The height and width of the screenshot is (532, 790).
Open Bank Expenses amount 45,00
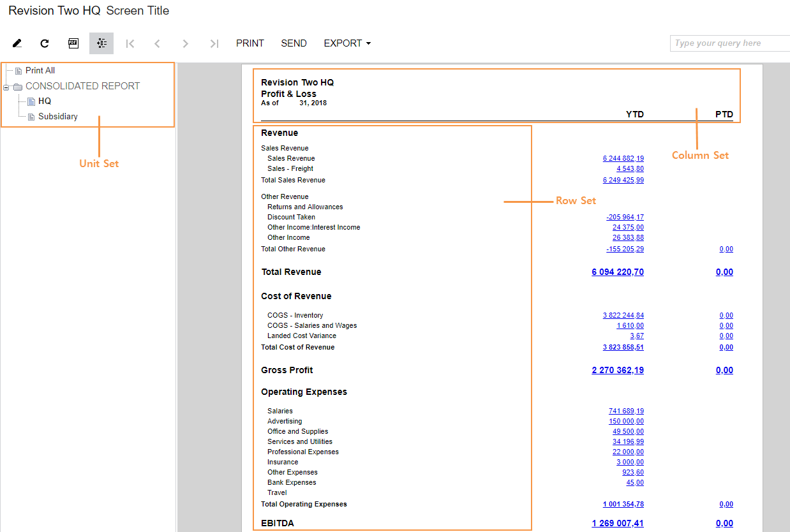pyautogui.click(x=636, y=482)
